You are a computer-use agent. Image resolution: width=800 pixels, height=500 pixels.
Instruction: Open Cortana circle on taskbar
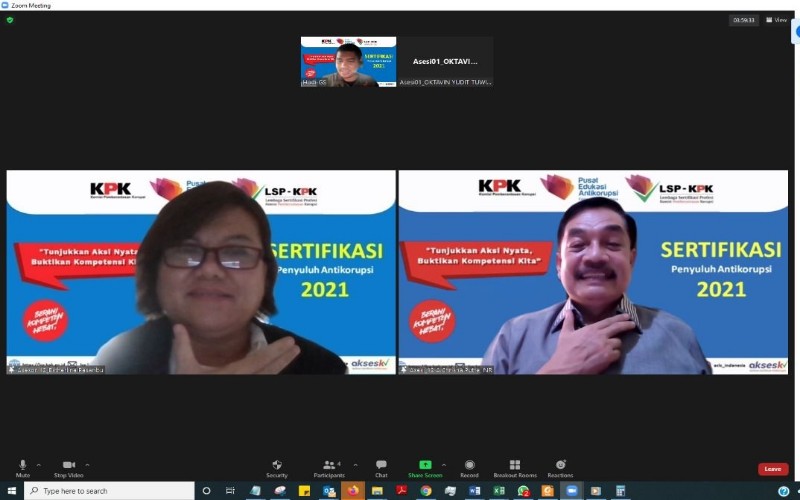[x=206, y=491]
